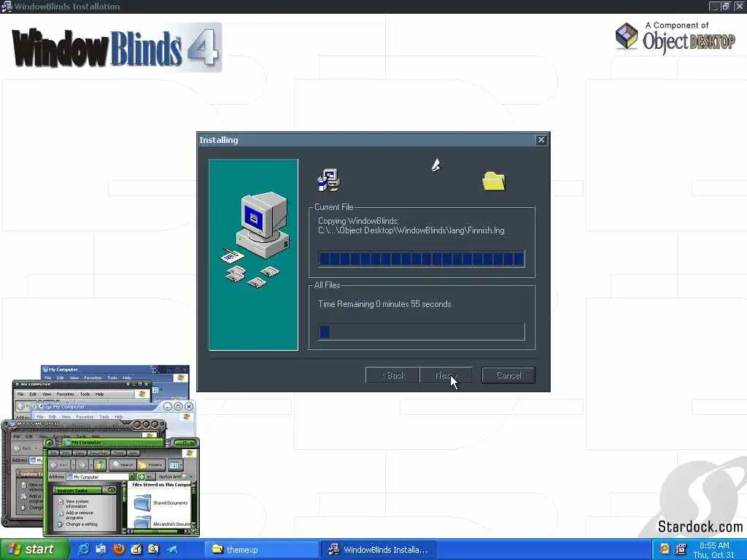Minimize the WindowBlinds Installation window
Screen dimensions: 747x560
713,6
